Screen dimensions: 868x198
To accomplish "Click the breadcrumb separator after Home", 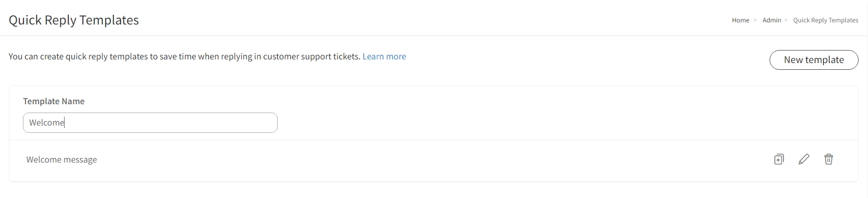I will 755,20.
